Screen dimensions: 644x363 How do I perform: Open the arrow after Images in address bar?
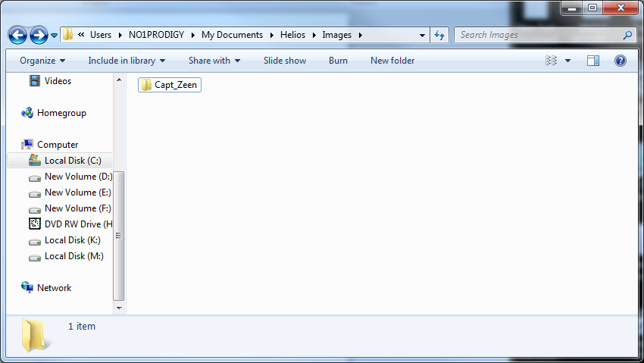point(360,36)
